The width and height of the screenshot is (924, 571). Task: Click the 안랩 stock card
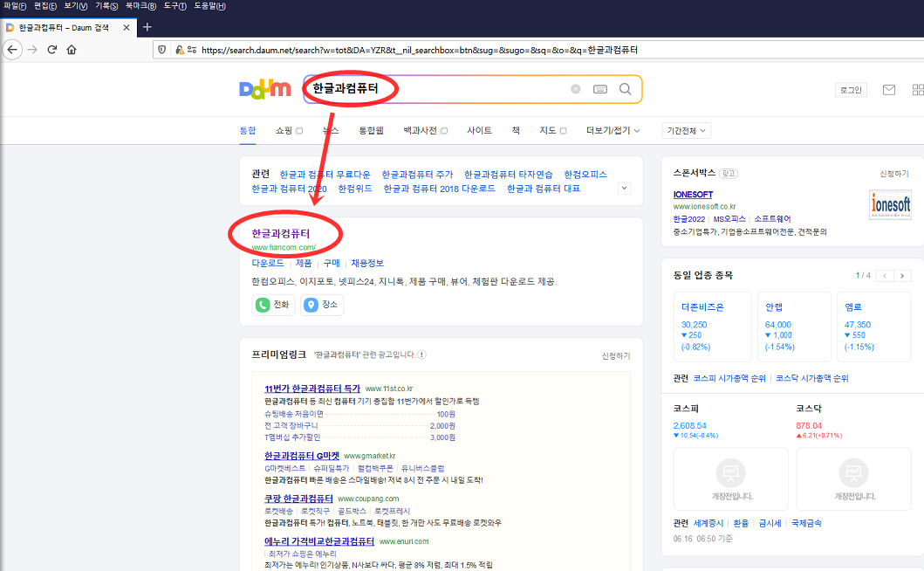(794, 327)
